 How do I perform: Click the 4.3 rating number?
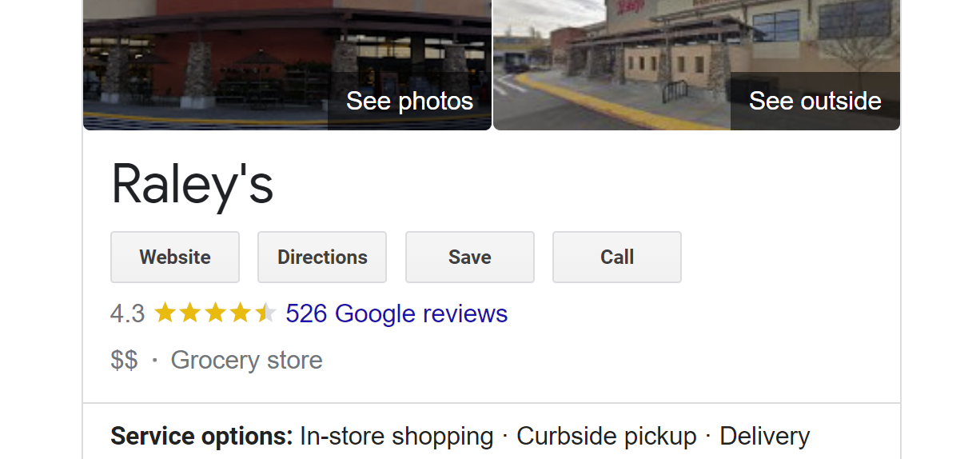128,313
